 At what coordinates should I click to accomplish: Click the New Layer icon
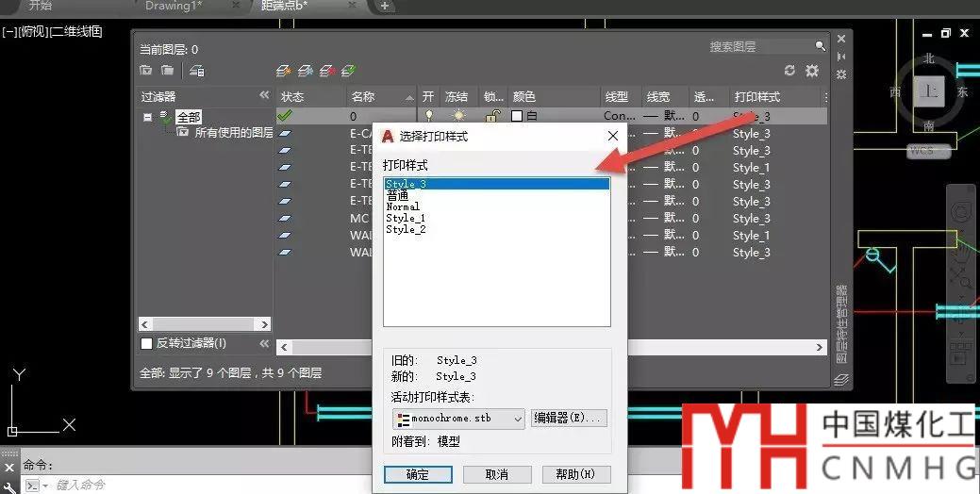point(283,71)
